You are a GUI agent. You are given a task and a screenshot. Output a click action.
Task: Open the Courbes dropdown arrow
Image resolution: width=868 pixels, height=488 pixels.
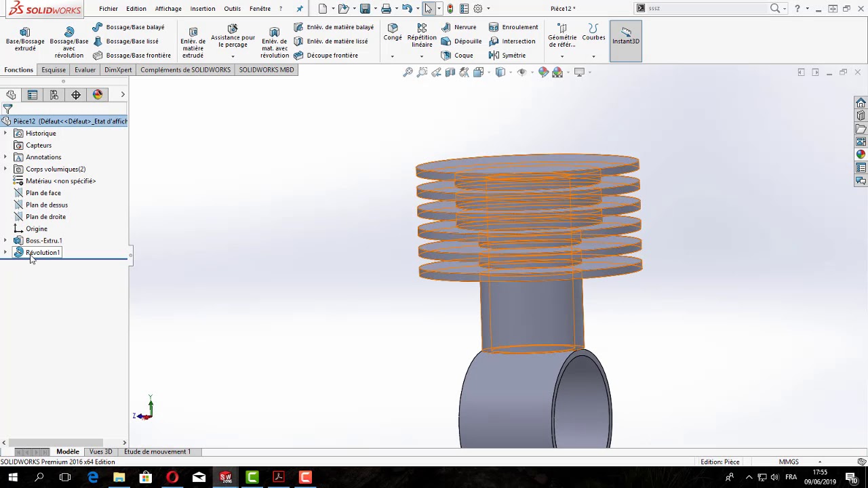click(593, 56)
